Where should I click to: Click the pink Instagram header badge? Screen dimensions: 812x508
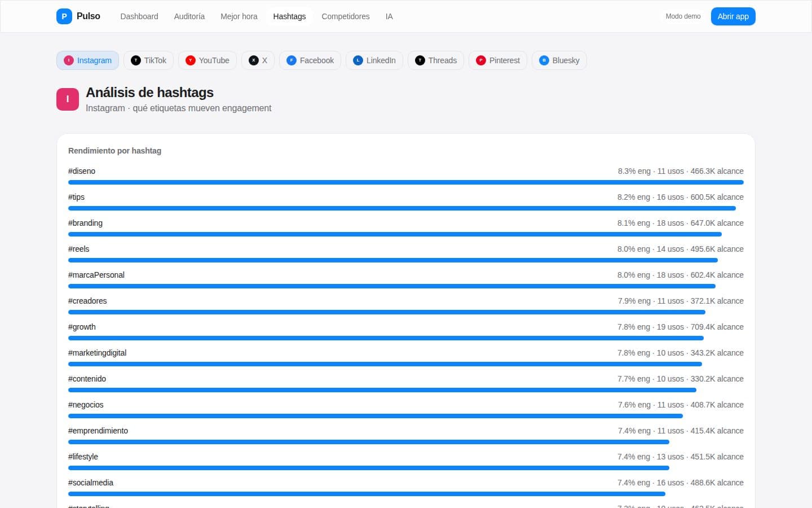coord(68,99)
